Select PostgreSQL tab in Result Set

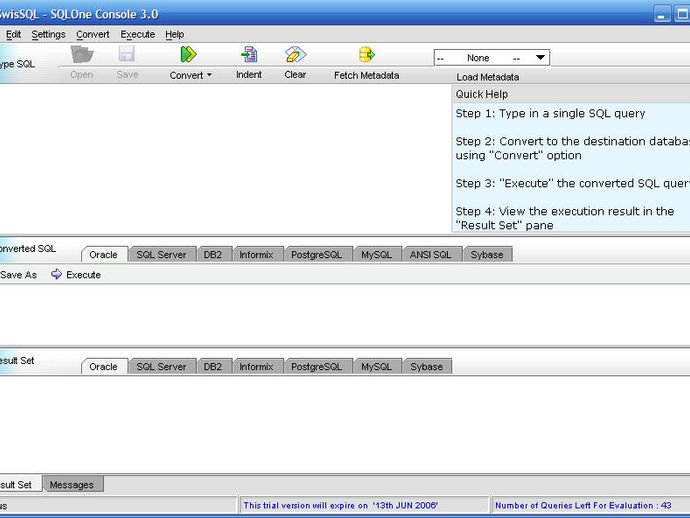[x=317, y=366]
